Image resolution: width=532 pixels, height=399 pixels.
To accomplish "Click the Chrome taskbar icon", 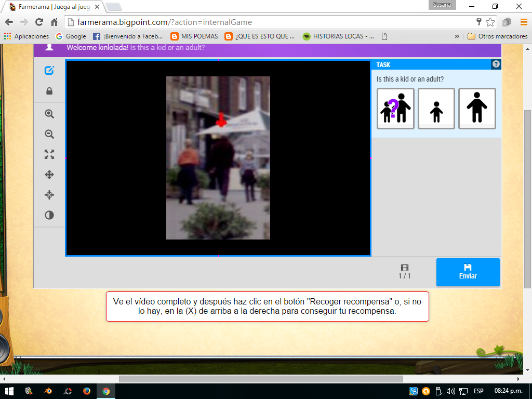I will (106, 391).
